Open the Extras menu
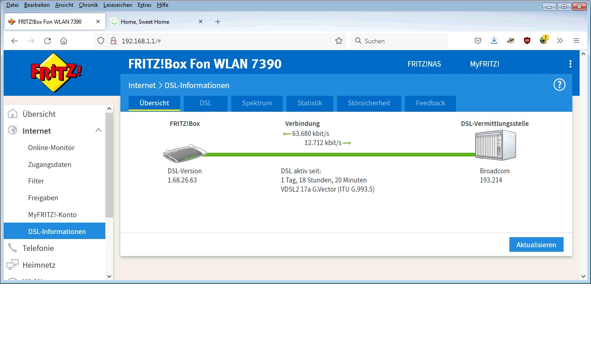The image size is (591, 364). [145, 5]
